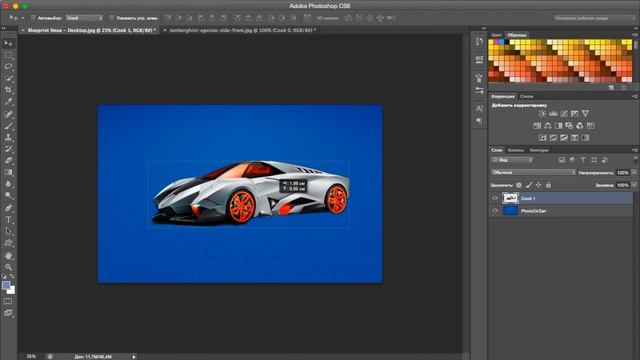Viewport: 640px width, 360px height.
Task: Open the Paragraph collapsed panel icon
Action: (x=479, y=121)
